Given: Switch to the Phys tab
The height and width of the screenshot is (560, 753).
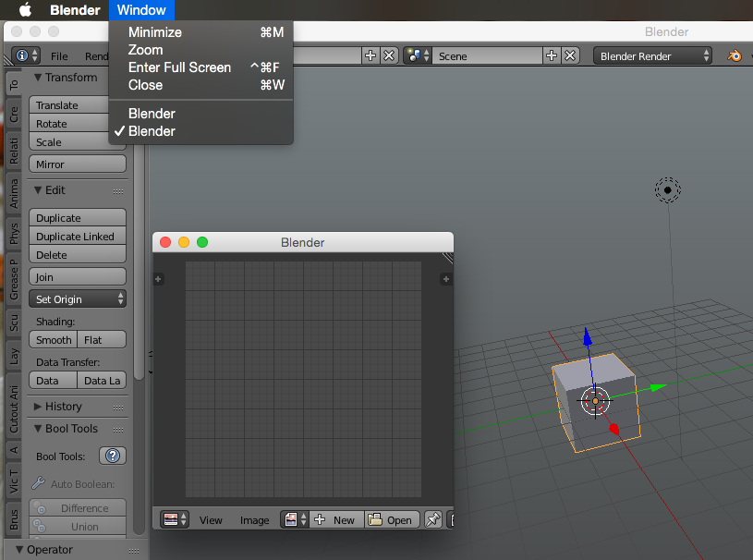Looking at the screenshot, I should (14, 234).
